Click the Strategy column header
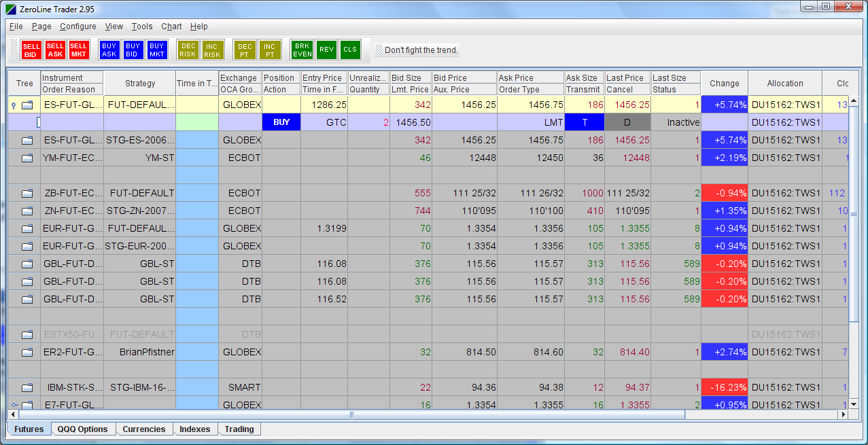Screen dimensions: 868x445 [140, 84]
